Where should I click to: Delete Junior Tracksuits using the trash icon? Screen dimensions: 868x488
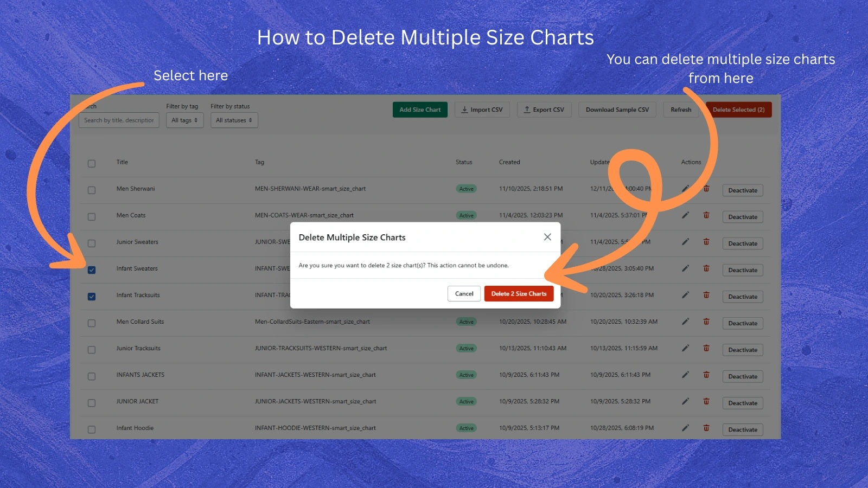(706, 348)
